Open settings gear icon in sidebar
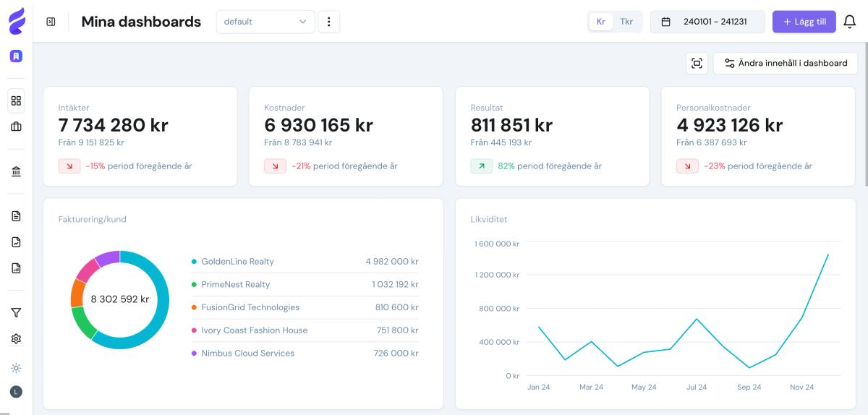This screenshot has width=868, height=415. [16, 338]
